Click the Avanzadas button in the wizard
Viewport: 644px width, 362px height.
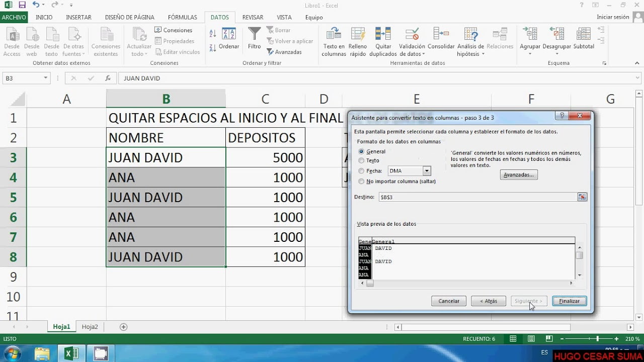(519, 174)
